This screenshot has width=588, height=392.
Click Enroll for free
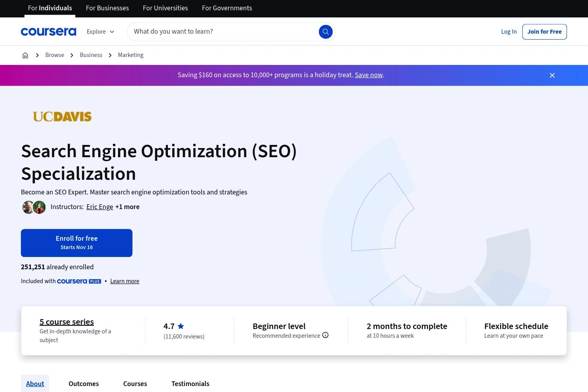(x=76, y=242)
